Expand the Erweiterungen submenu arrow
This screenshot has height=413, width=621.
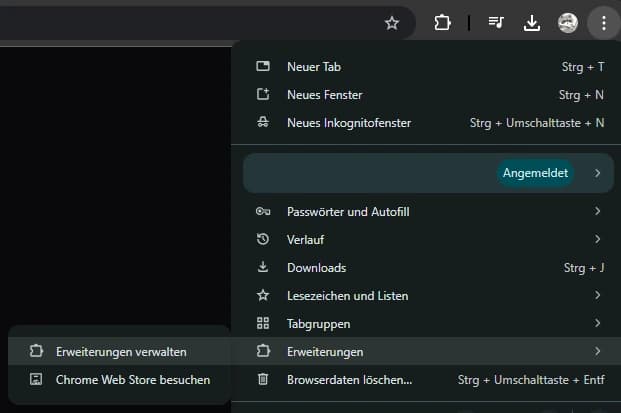point(597,351)
